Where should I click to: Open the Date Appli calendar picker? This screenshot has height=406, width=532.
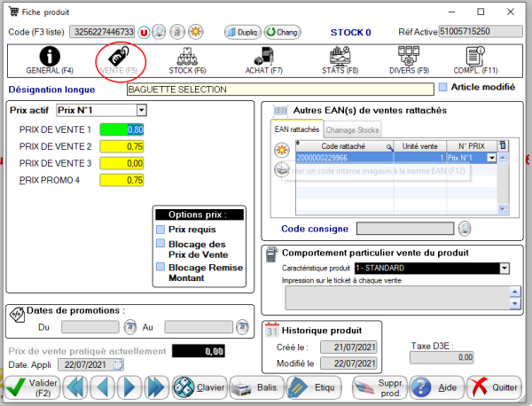(118, 364)
